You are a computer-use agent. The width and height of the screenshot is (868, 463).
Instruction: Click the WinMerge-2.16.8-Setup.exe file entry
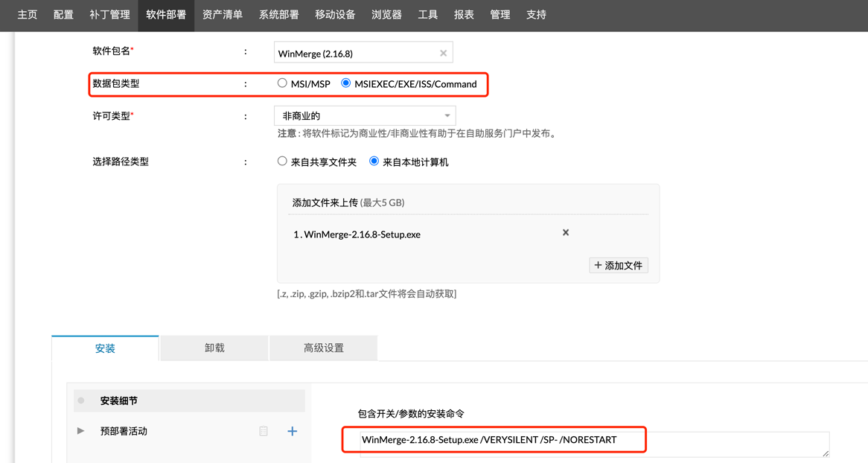point(357,234)
